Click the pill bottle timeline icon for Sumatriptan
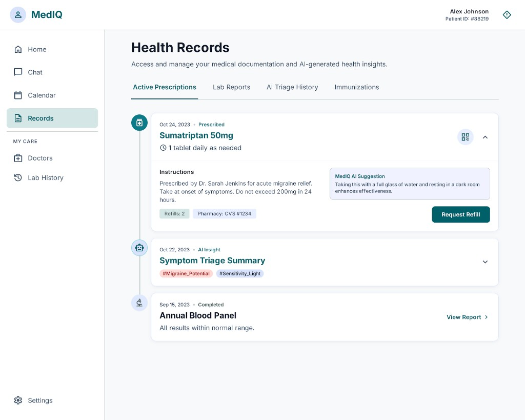This screenshot has height=420, width=525. [x=139, y=123]
